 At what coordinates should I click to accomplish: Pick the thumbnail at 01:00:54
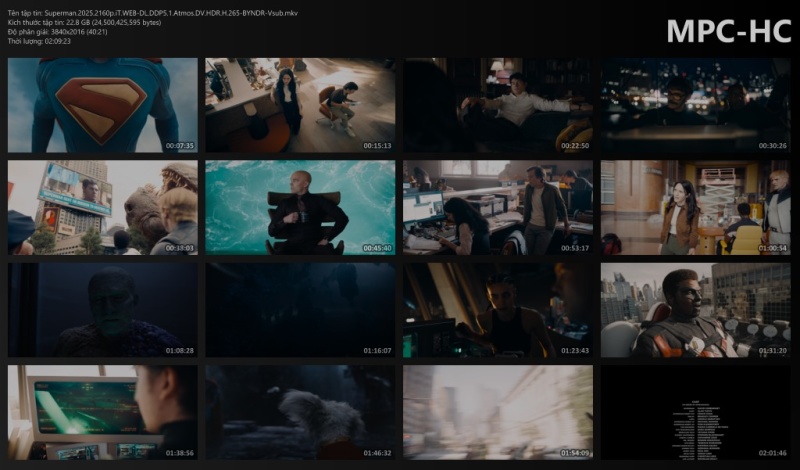[x=695, y=208]
